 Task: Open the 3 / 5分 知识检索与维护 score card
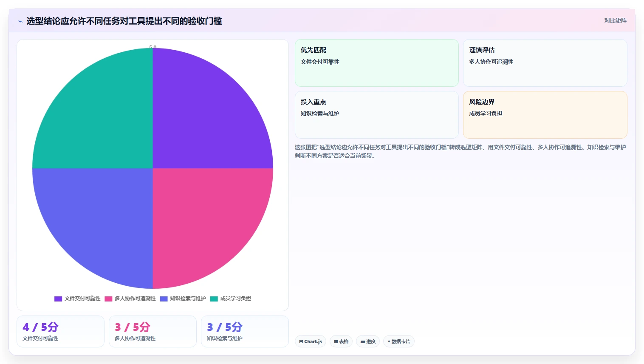[245, 331]
